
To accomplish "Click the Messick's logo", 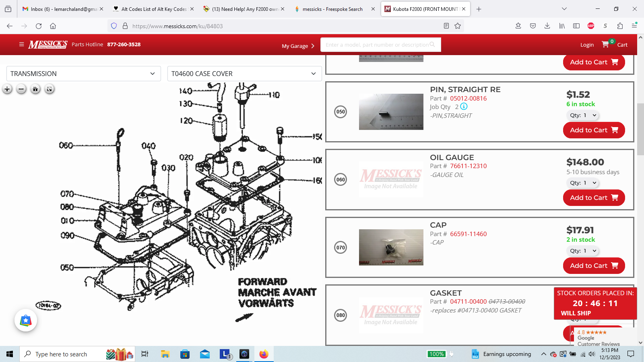I will pos(47,44).
